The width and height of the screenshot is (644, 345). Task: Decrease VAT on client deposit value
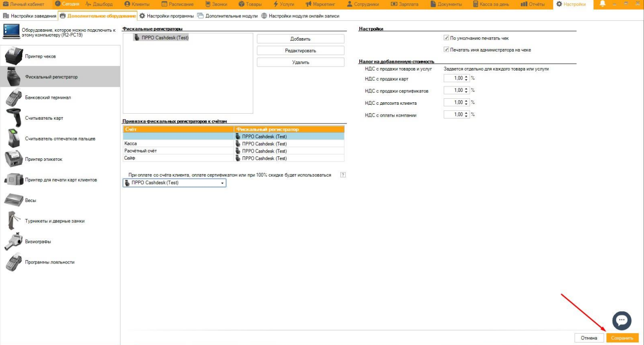click(x=466, y=104)
